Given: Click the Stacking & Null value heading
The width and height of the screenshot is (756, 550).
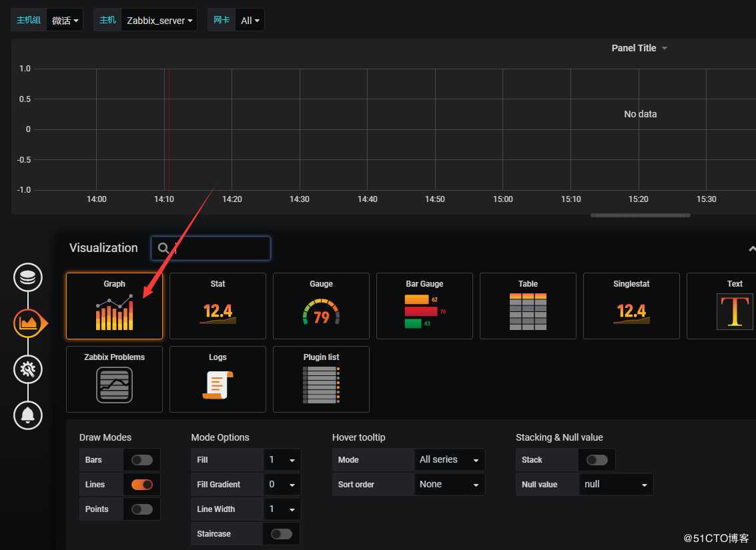Looking at the screenshot, I should 559,437.
